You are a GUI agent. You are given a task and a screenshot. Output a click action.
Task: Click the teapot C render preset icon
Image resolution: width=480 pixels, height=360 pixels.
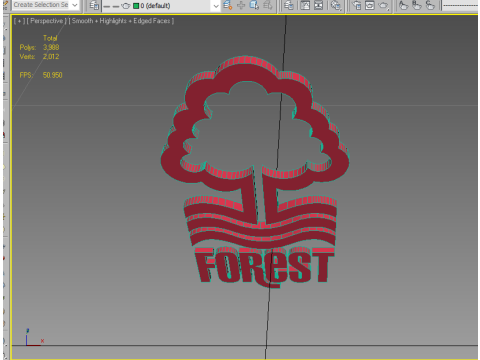point(430,5)
